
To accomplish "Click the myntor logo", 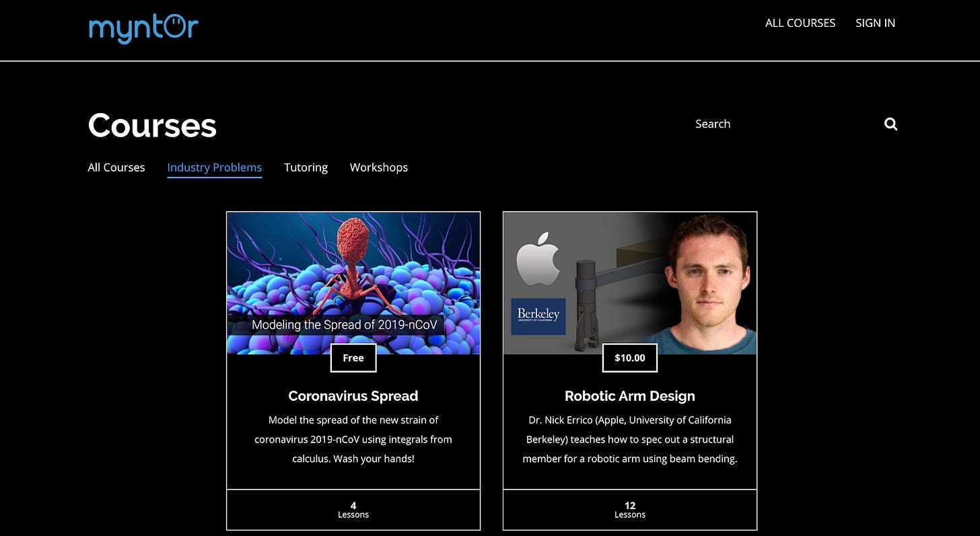I will [x=143, y=28].
